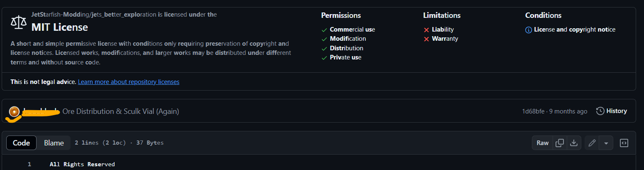This screenshot has width=644, height=170.
Task: Open the symbols panel icon
Action: [x=624, y=143]
